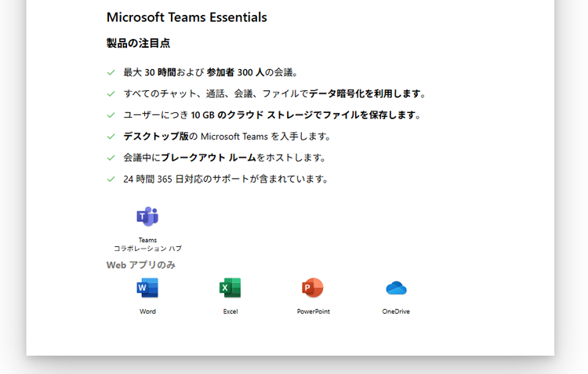Viewport: 588px width, 374px height.
Task: Click checkmark beside 10 GB storage line
Action: [111, 115]
